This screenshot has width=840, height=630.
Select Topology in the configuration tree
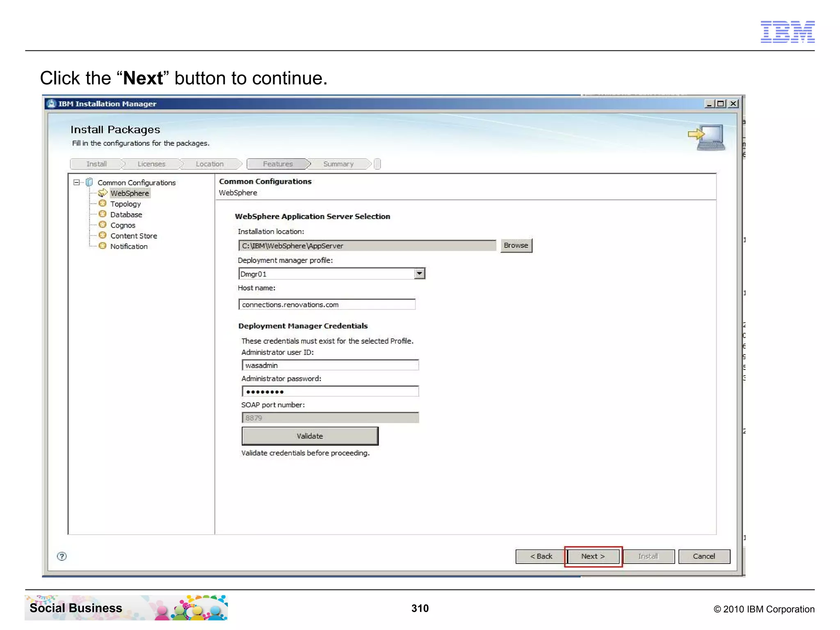[x=126, y=204]
